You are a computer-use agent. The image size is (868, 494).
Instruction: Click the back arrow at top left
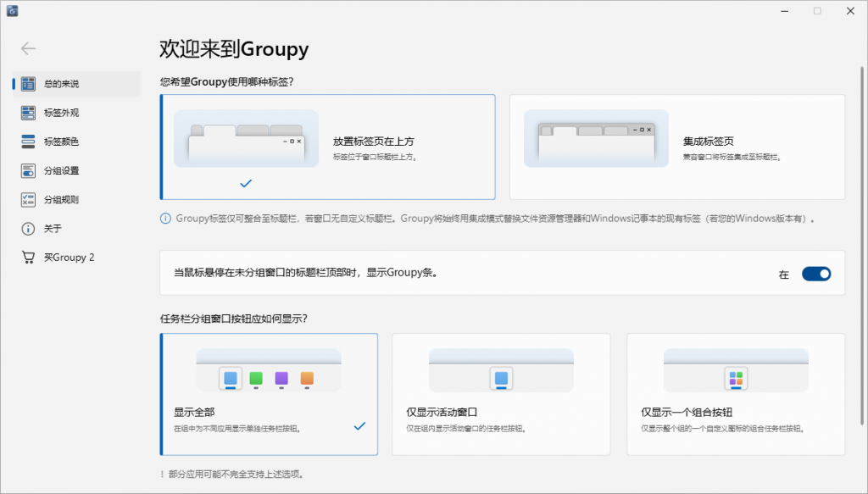coord(28,48)
